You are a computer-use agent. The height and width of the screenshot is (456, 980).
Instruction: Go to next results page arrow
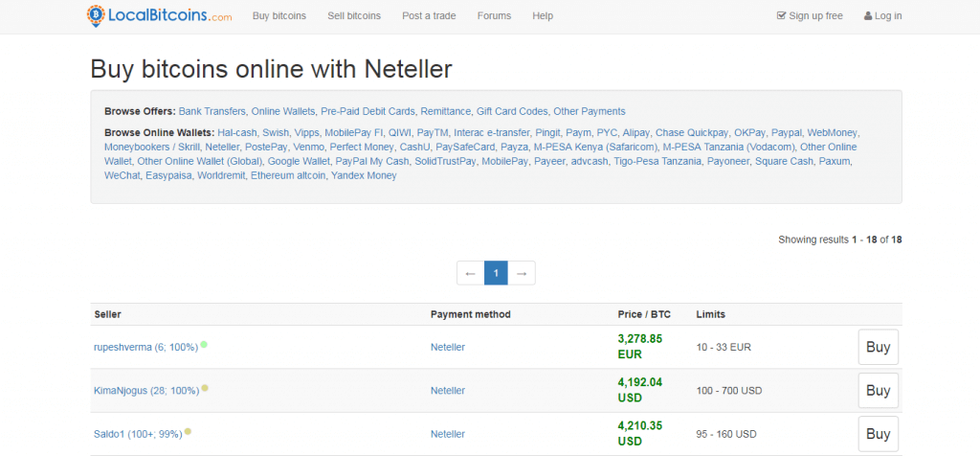[522, 273]
